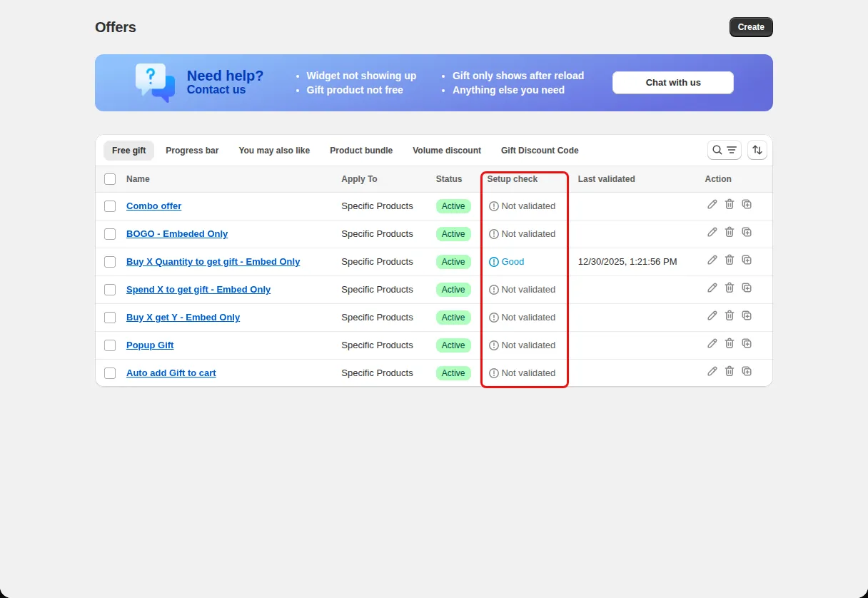Select the BOGO - Embeded Only checkbox
Image resolution: width=868 pixels, height=598 pixels.
[110, 234]
